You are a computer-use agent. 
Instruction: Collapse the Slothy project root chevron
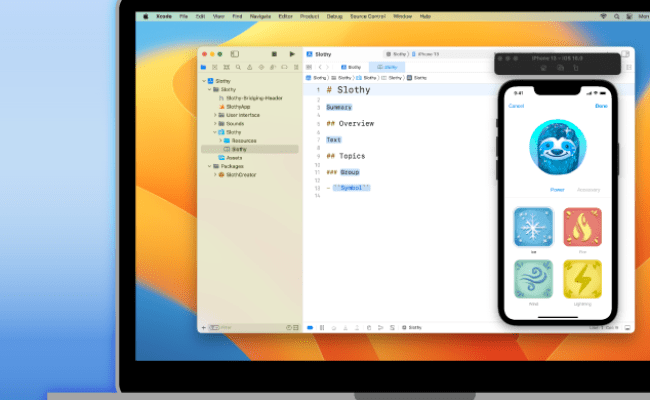(x=204, y=81)
